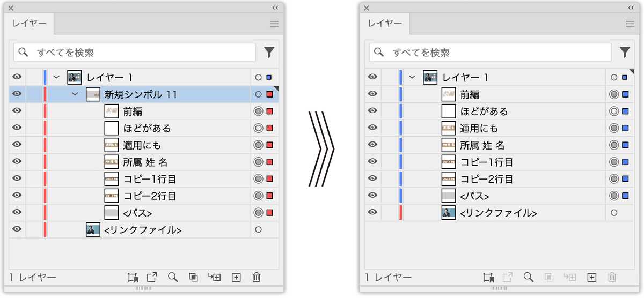The image size is (644, 298).
Task: Select 新規シンボル 11 row
Action: pyautogui.click(x=144, y=94)
